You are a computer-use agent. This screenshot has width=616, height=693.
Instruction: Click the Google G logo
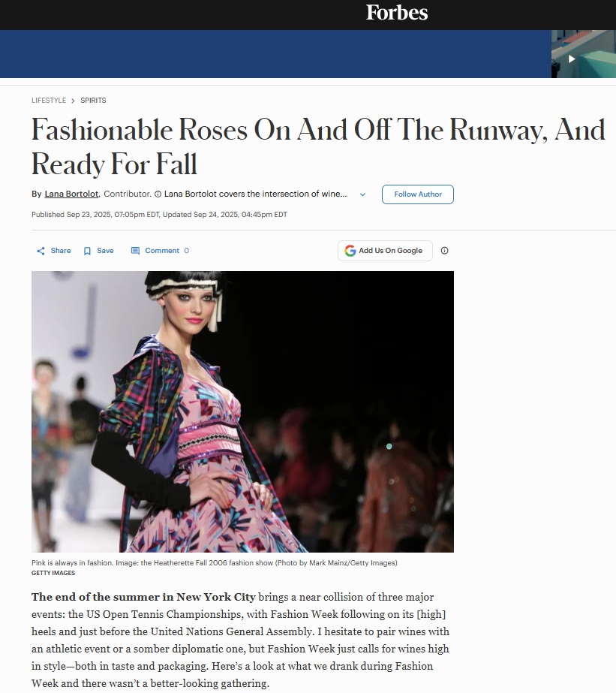point(350,251)
